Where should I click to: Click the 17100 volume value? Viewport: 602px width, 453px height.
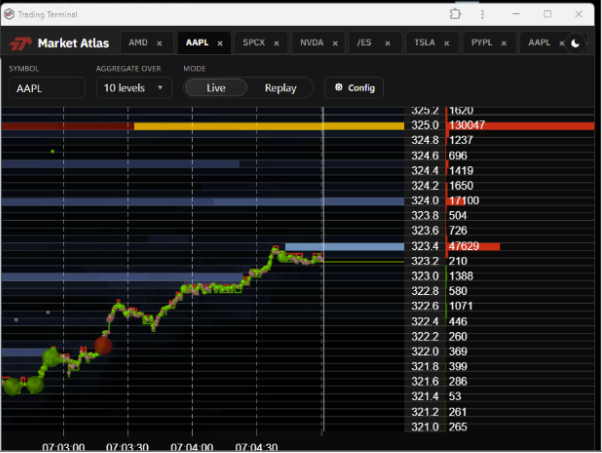pos(464,201)
